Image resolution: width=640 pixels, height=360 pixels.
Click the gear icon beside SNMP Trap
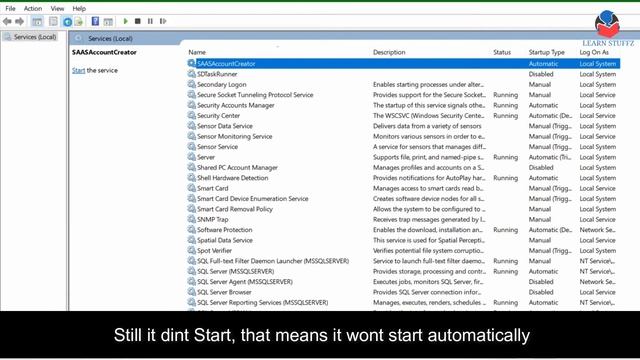pyautogui.click(x=191, y=219)
